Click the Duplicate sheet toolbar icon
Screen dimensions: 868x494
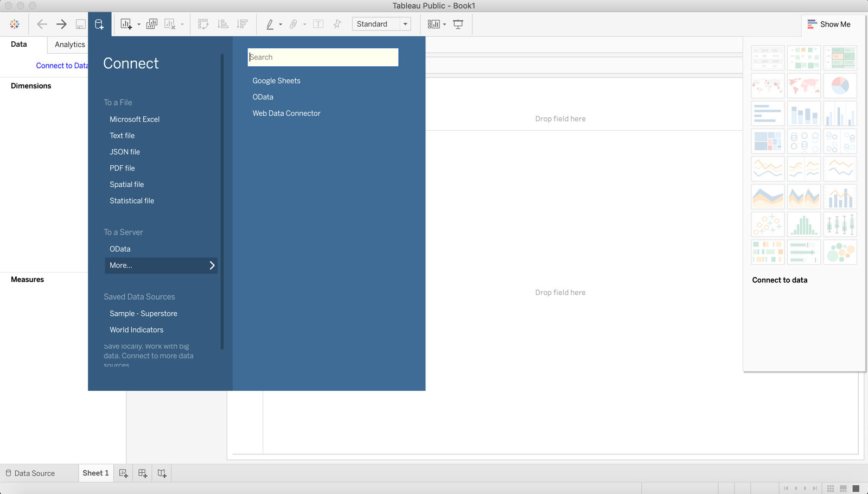(x=152, y=24)
